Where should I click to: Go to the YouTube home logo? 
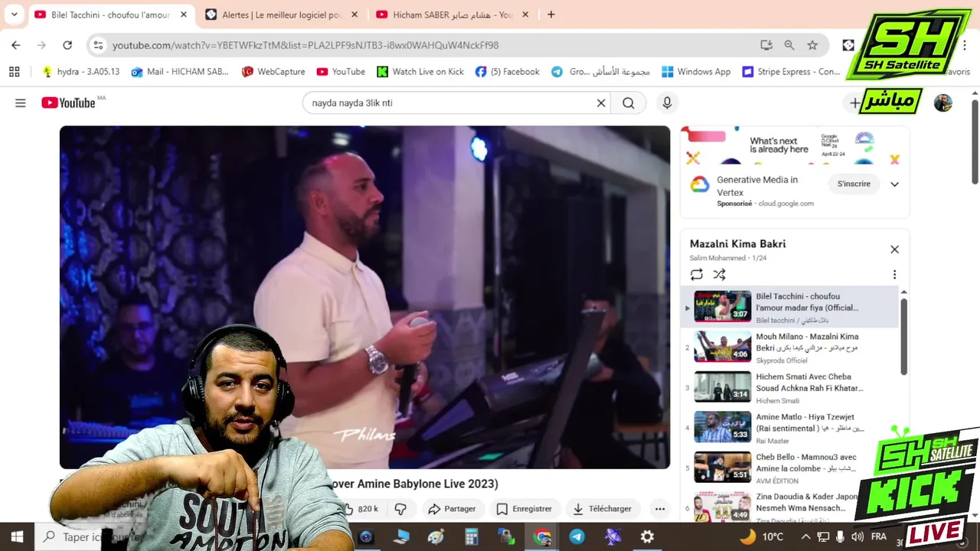tap(68, 103)
